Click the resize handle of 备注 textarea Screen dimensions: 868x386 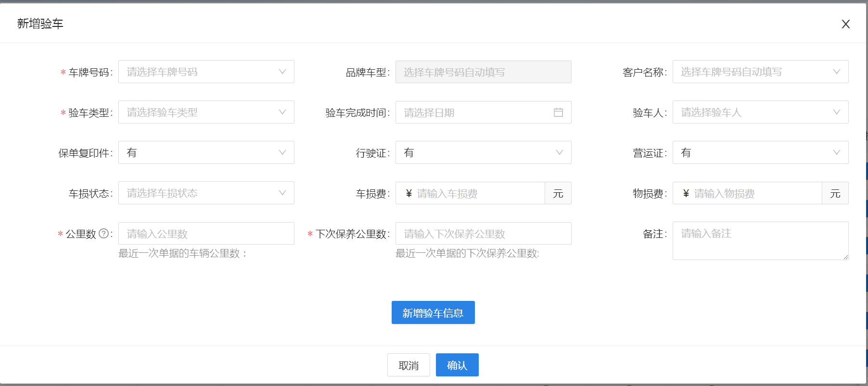coord(845,257)
